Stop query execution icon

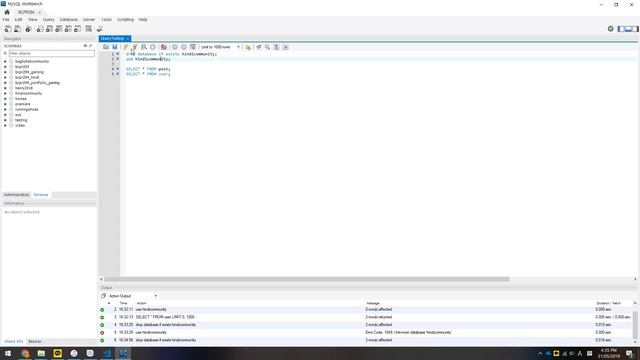(153, 47)
